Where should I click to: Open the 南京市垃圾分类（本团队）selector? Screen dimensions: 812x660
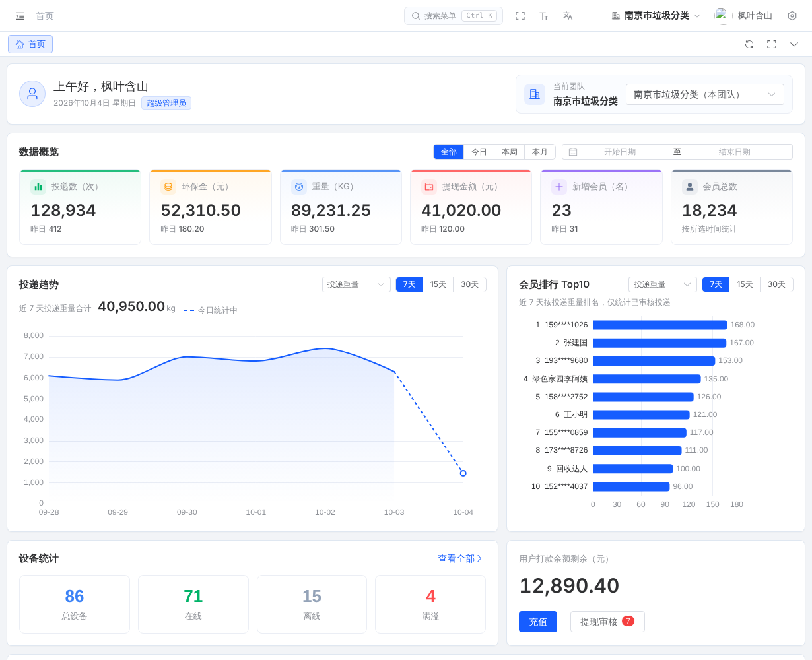pos(705,94)
